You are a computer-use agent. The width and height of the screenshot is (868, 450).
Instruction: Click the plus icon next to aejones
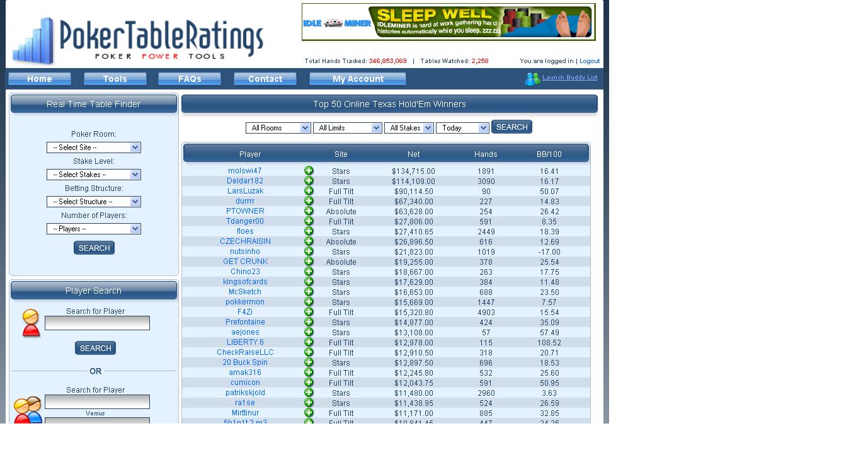pos(309,332)
